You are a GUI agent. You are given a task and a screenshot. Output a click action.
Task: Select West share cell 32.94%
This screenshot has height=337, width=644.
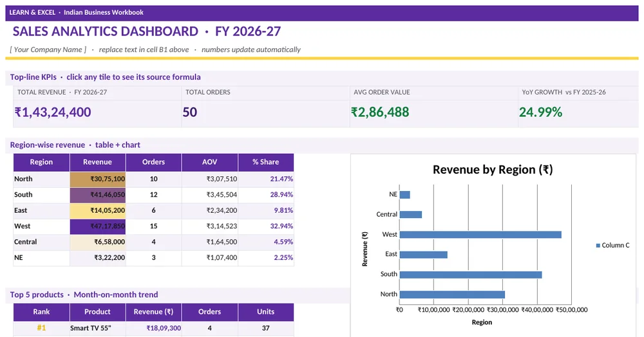pos(266,226)
